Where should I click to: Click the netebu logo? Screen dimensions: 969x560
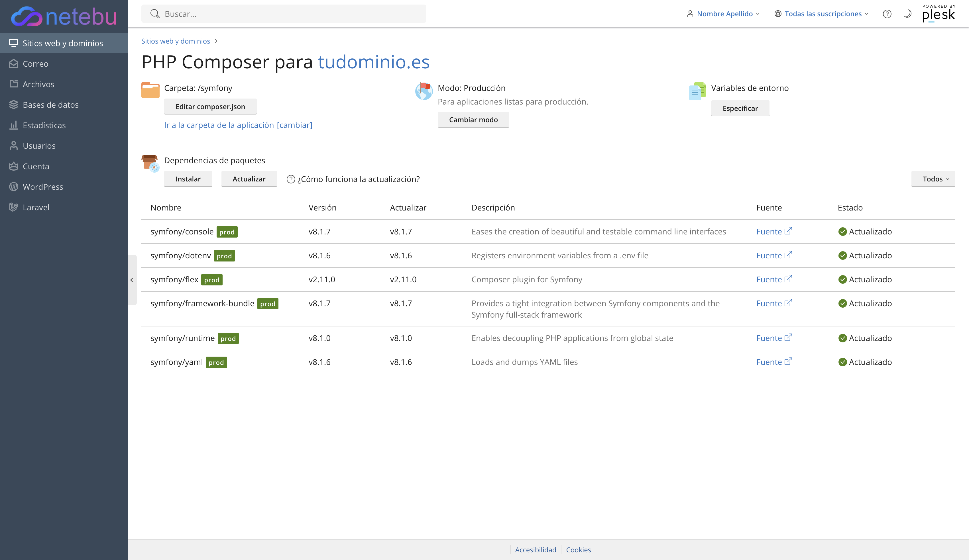pyautogui.click(x=64, y=16)
